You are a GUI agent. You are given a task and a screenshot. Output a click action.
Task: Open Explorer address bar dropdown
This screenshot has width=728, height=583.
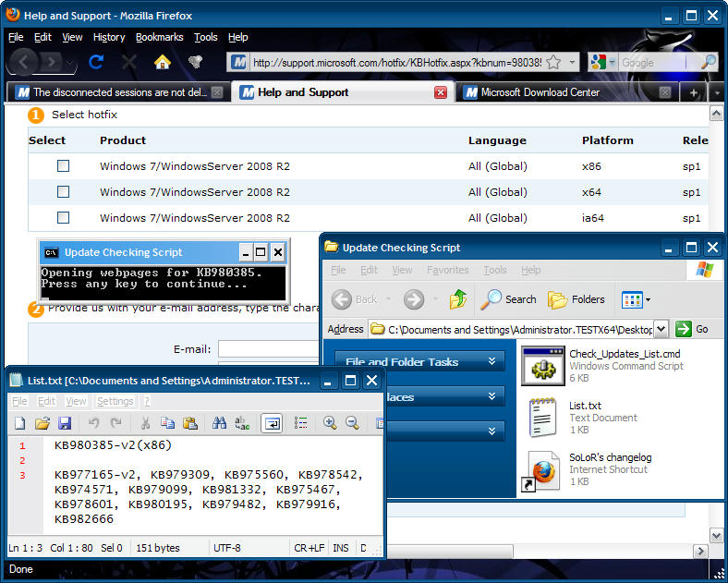coord(661,329)
